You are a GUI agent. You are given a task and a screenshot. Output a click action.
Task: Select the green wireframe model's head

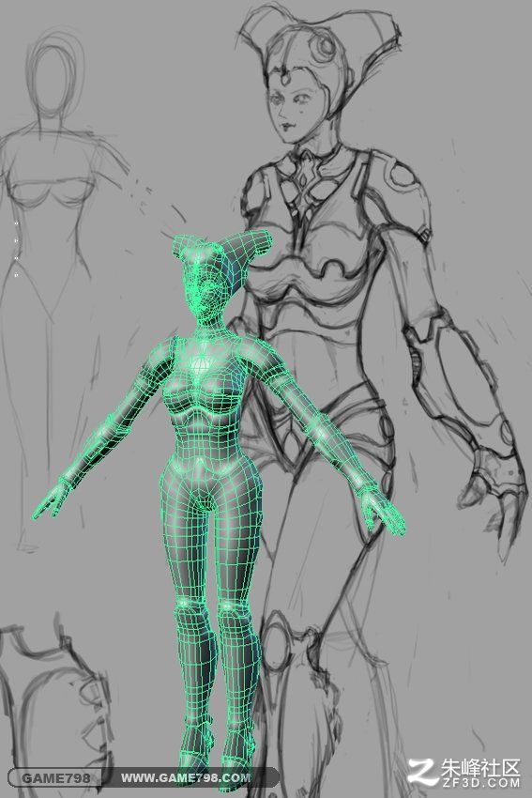205,291
